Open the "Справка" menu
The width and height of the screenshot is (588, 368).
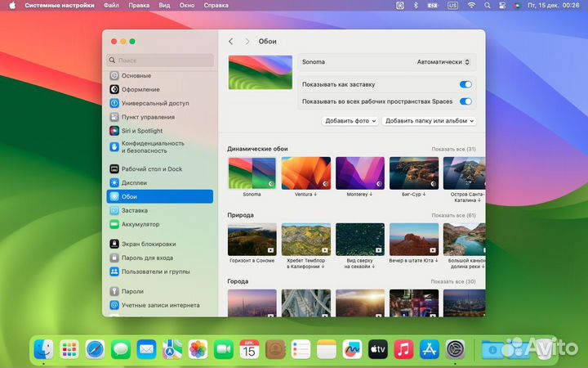tap(216, 5)
